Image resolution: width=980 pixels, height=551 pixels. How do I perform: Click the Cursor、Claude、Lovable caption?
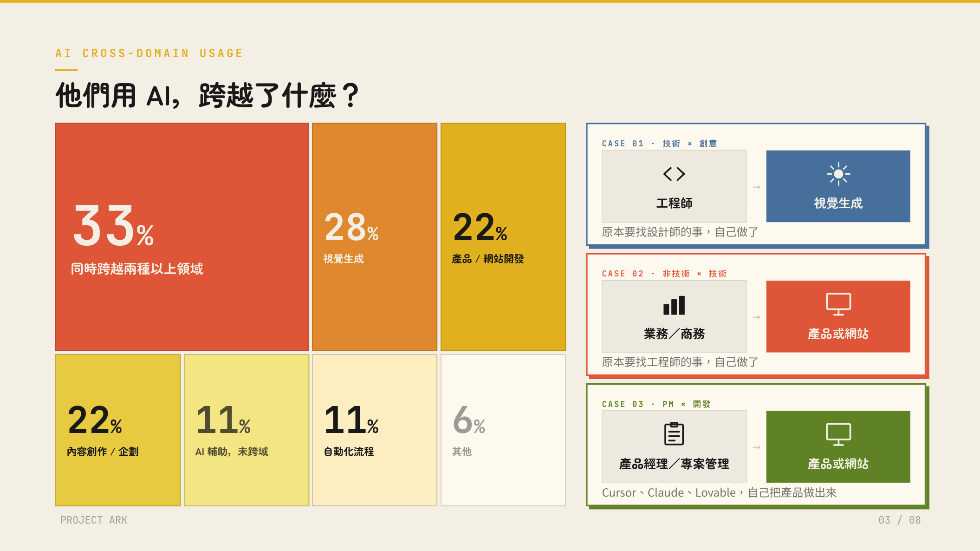(719, 492)
